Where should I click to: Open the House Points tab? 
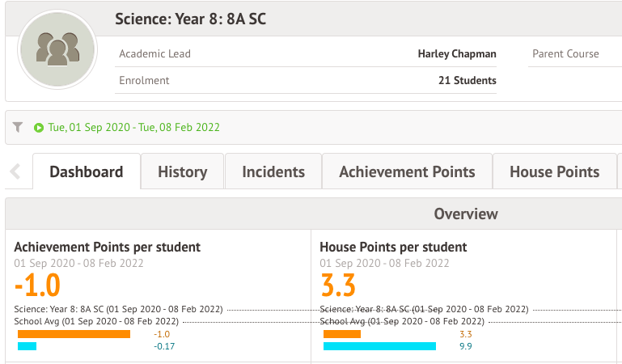tap(554, 171)
